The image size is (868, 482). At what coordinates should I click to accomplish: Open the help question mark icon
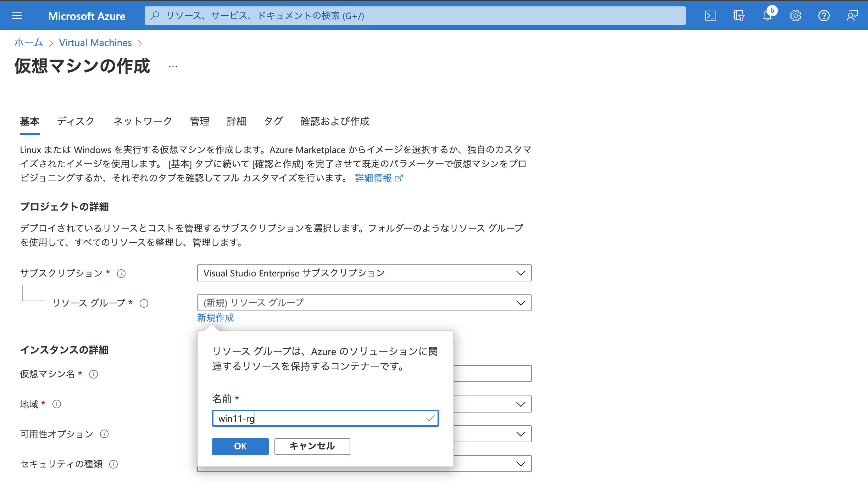pyautogui.click(x=824, y=15)
